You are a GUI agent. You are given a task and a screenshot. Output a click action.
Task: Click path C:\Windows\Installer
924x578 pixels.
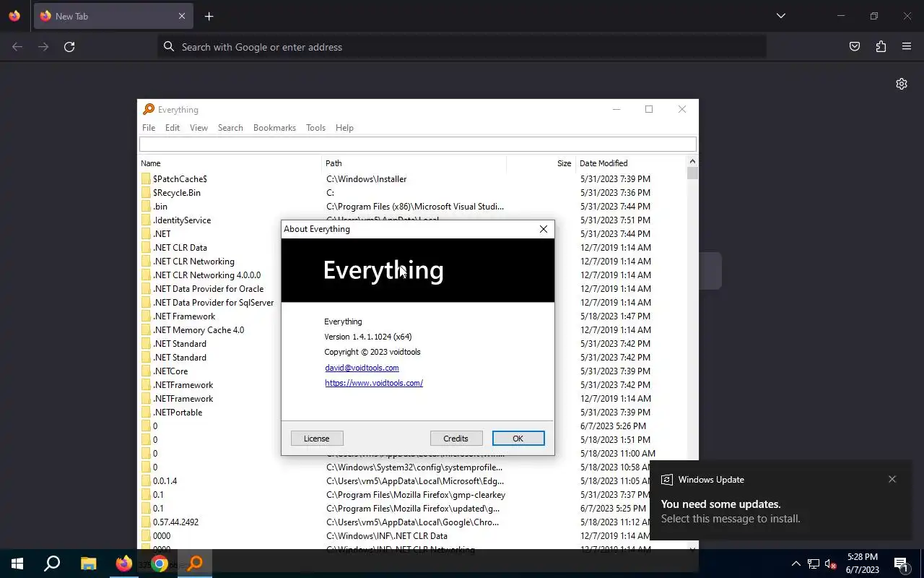[367, 179]
